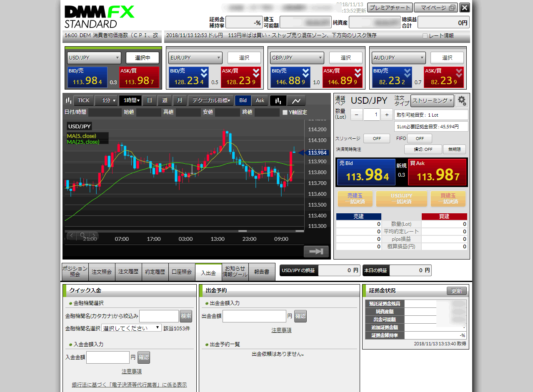Image resolution: width=533 pixels, height=392 pixels.
Task: Open the 約定履歴 tab
Action: (x=155, y=272)
